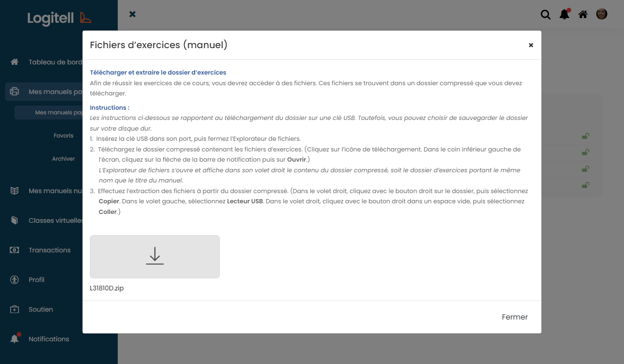624x364 pixels.
Task: Click the download icon above L31810D.zip
Action: (155, 257)
